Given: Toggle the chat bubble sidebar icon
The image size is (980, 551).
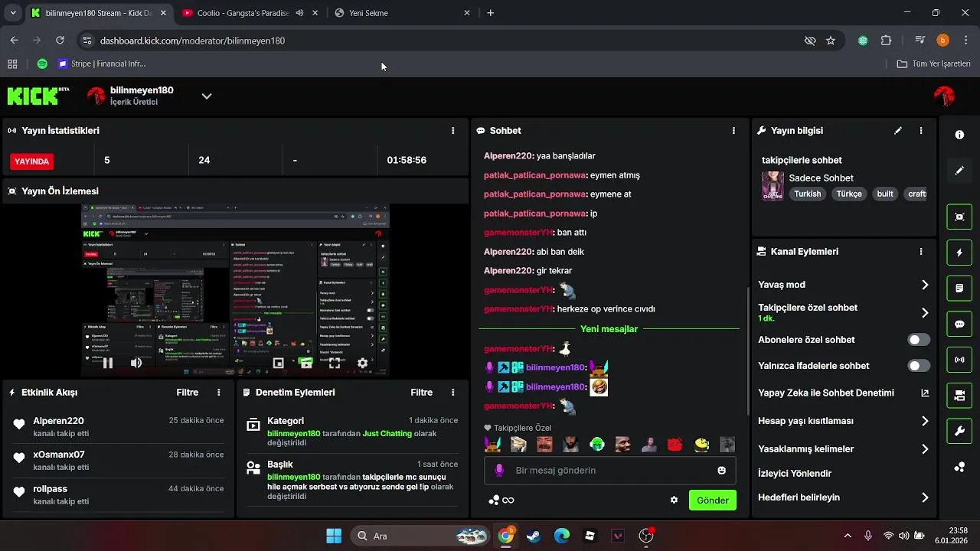Looking at the screenshot, I should click(959, 324).
